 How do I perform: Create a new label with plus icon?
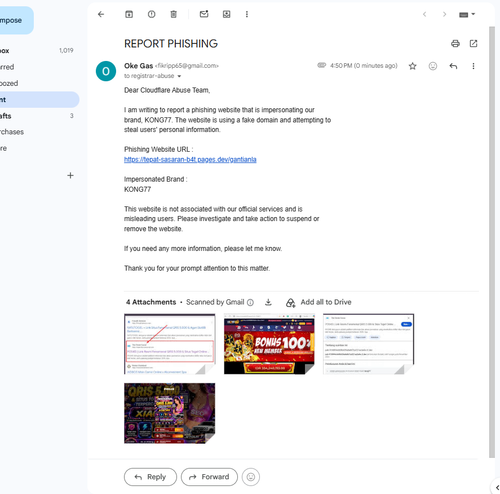point(70,176)
